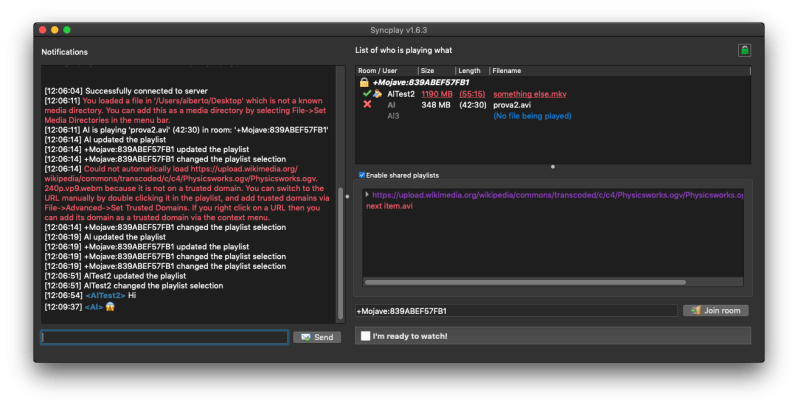Click the padlock icon beside +Mojave room
Image resolution: width=798 pixels, height=407 pixels.
(x=364, y=82)
